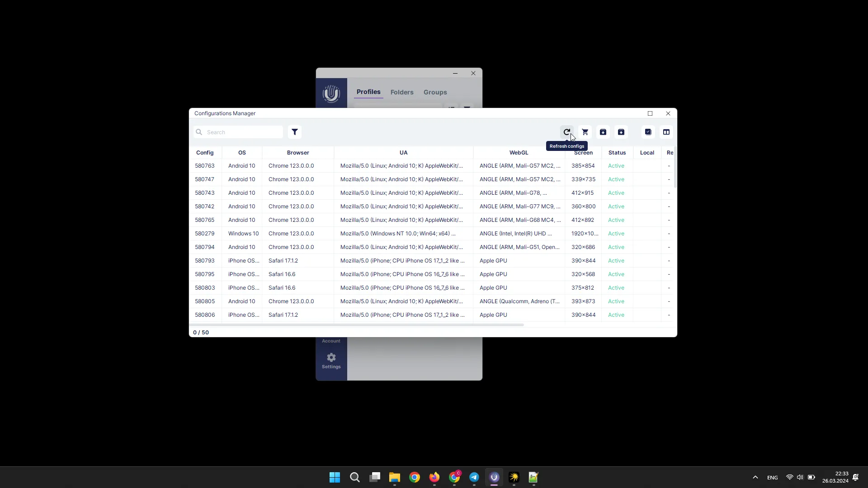This screenshot has width=868, height=488.
Task: Click the filter icon in search bar
Action: tap(294, 131)
